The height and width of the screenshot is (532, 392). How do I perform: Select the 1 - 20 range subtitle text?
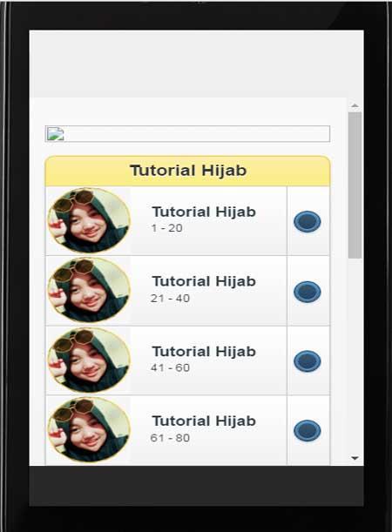(x=167, y=228)
